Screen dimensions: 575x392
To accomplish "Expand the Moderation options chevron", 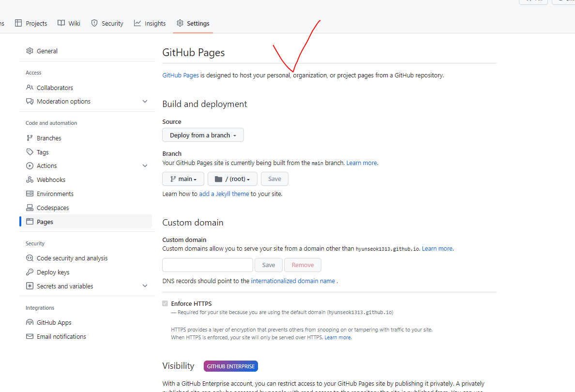I will point(145,101).
